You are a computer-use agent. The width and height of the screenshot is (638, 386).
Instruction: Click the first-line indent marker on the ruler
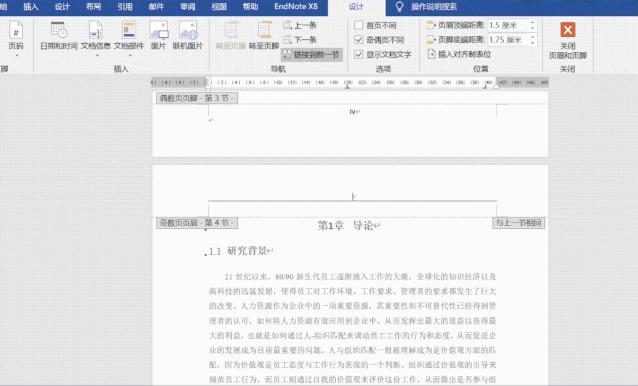click(x=208, y=78)
